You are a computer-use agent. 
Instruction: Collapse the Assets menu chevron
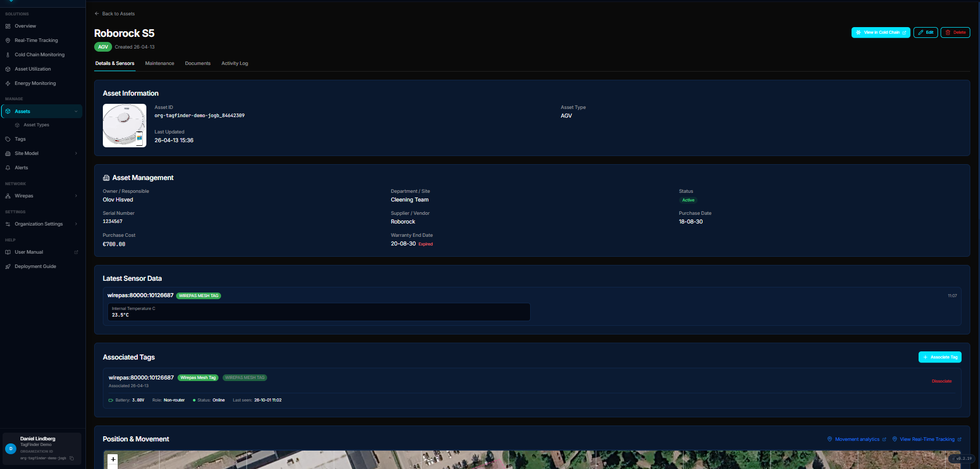[76, 111]
